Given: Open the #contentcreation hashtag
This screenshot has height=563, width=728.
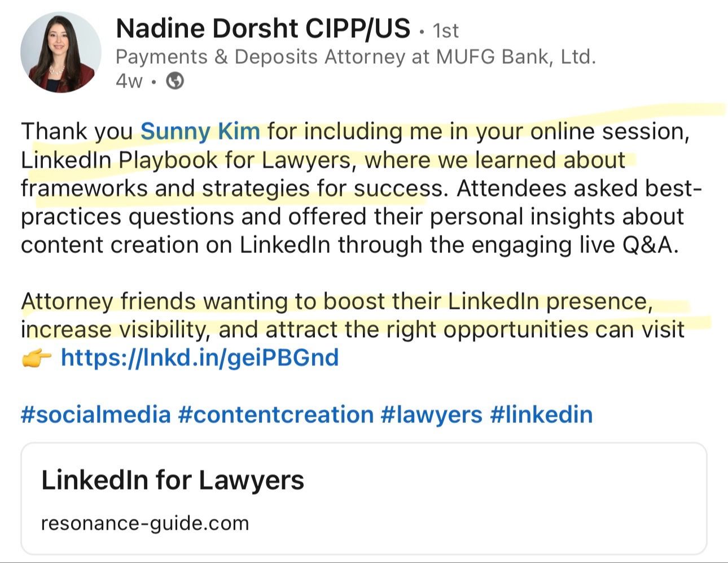Looking at the screenshot, I should [x=275, y=414].
